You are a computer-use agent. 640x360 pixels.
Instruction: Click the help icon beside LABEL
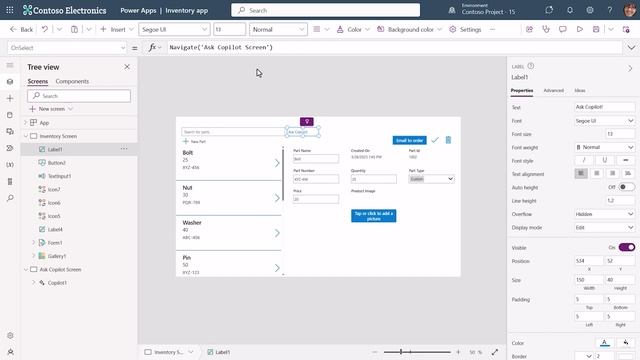[531, 66]
